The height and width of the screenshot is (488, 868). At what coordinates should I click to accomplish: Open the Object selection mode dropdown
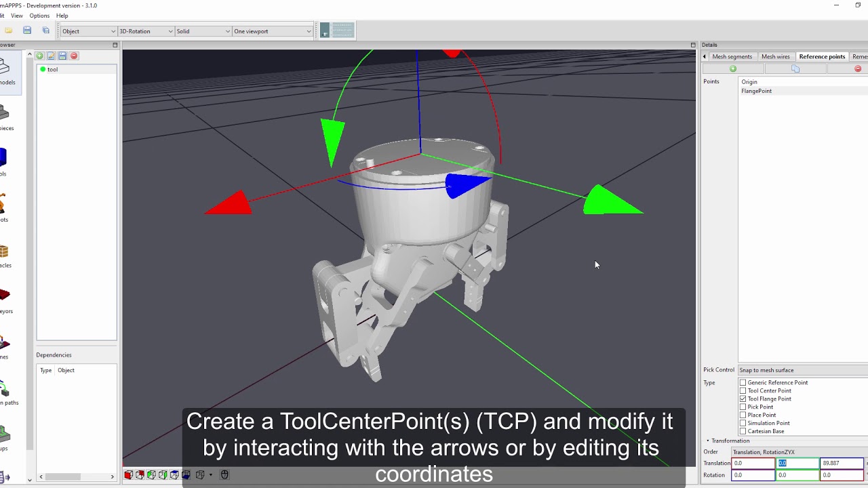point(89,31)
